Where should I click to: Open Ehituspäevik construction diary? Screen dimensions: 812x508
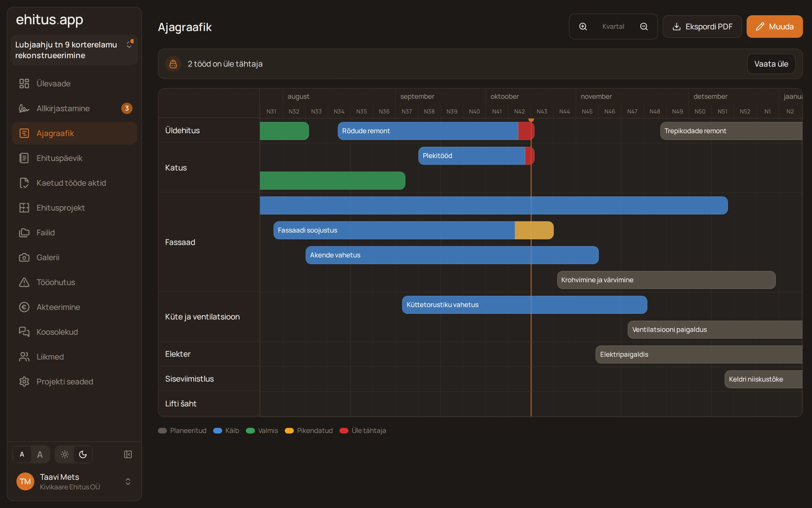(74, 158)
